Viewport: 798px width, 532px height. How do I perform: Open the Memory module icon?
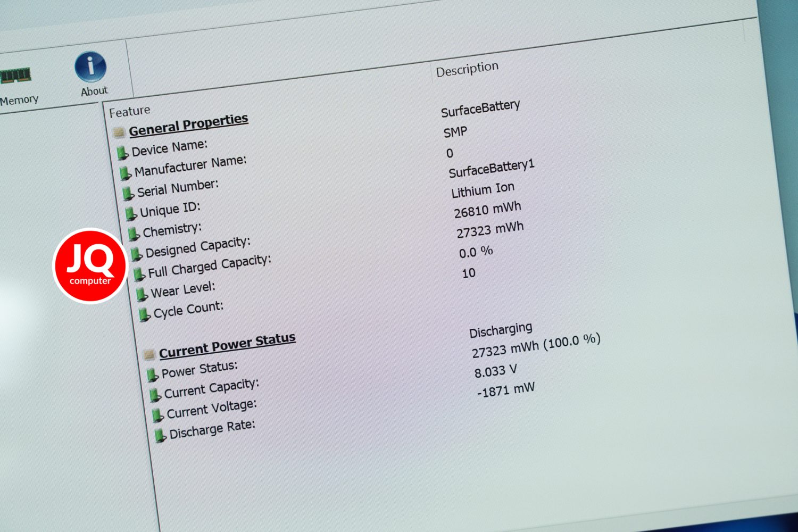pos(15,76)
